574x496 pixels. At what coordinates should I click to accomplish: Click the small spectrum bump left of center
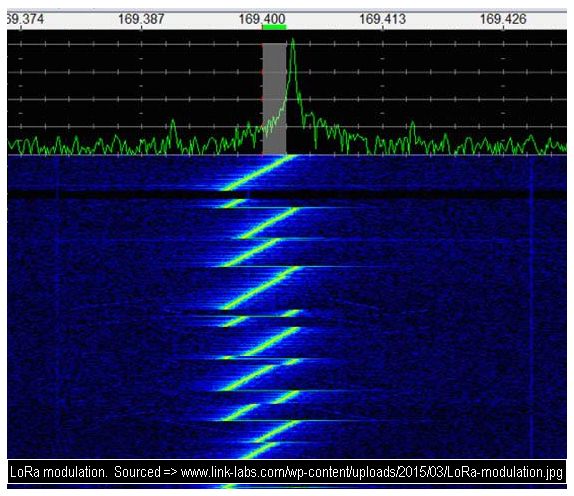(x=173, y=124)
